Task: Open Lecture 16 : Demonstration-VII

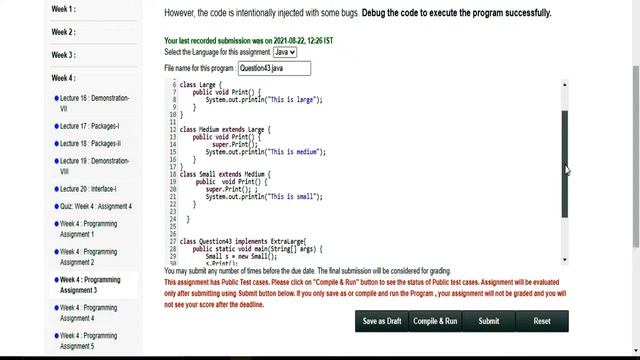Action: coord(94,103)
